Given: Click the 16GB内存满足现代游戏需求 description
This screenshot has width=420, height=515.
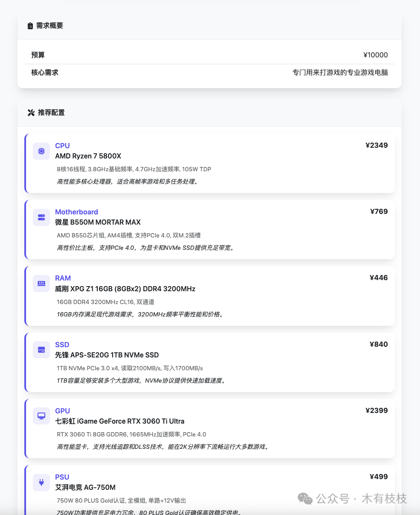Looking at the screenshot, I should click(x=140, y=314).
